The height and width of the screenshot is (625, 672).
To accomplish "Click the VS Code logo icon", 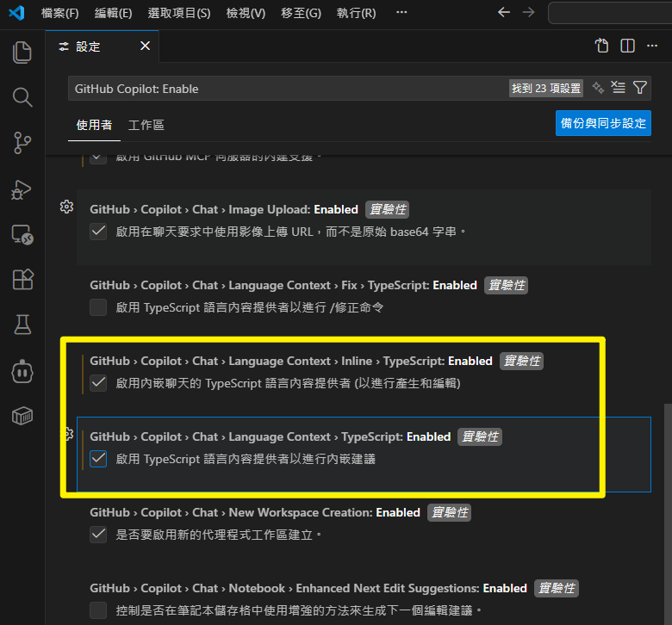I will [x=16, y=13].
